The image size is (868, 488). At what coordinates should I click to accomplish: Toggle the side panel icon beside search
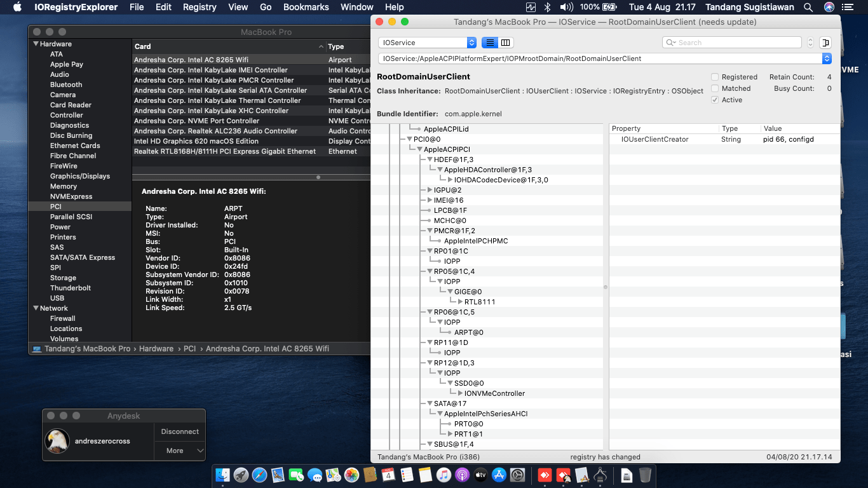point(825,43)
